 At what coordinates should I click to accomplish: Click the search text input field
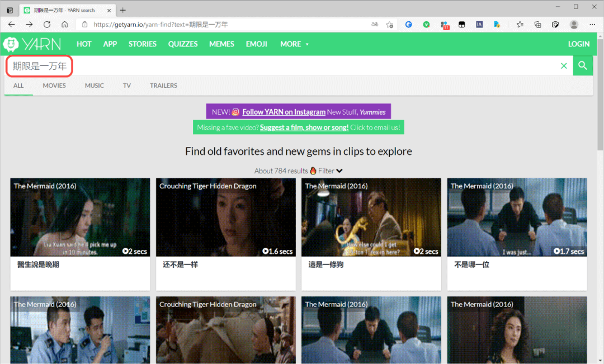(289, 66)
